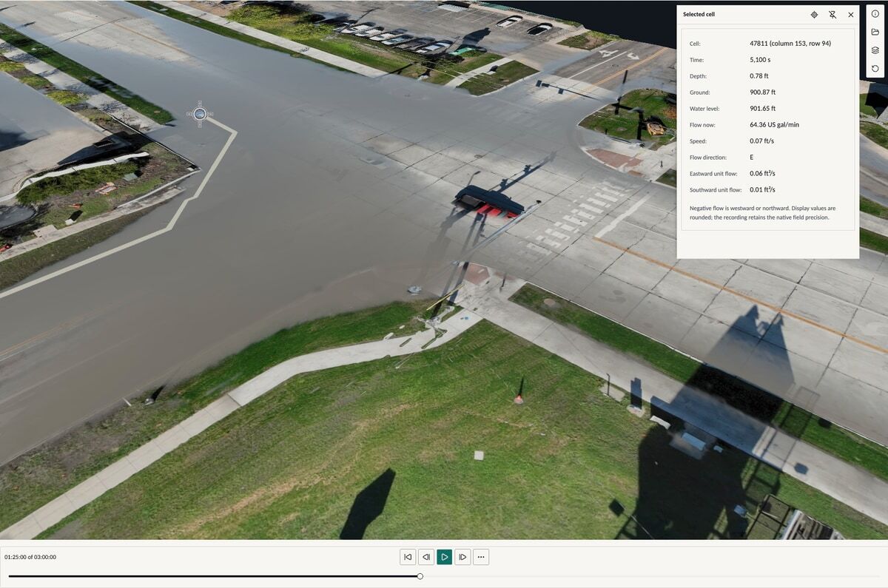Click the time readout 01:25:00 of 03:00:00
The width and height of the screenshot is (888, 588).
click(30, 557)
